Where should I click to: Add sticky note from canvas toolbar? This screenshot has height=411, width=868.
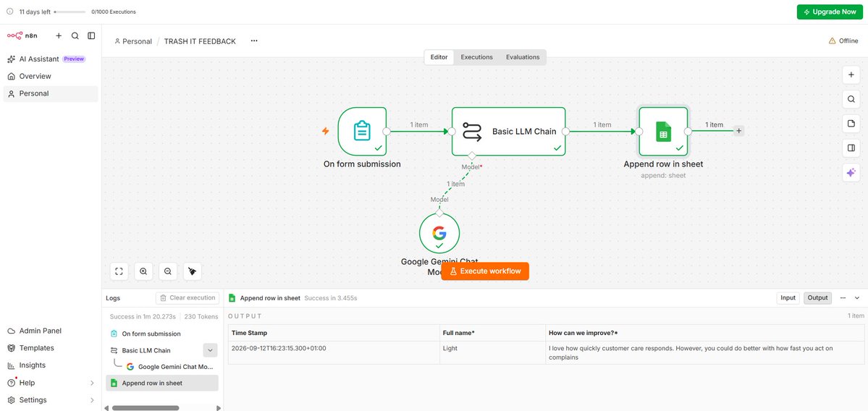[x=851, y=124]
